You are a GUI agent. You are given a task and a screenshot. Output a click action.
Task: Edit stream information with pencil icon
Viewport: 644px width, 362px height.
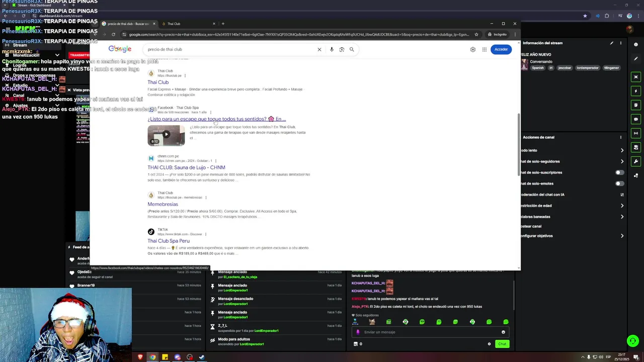click(612, 43)
